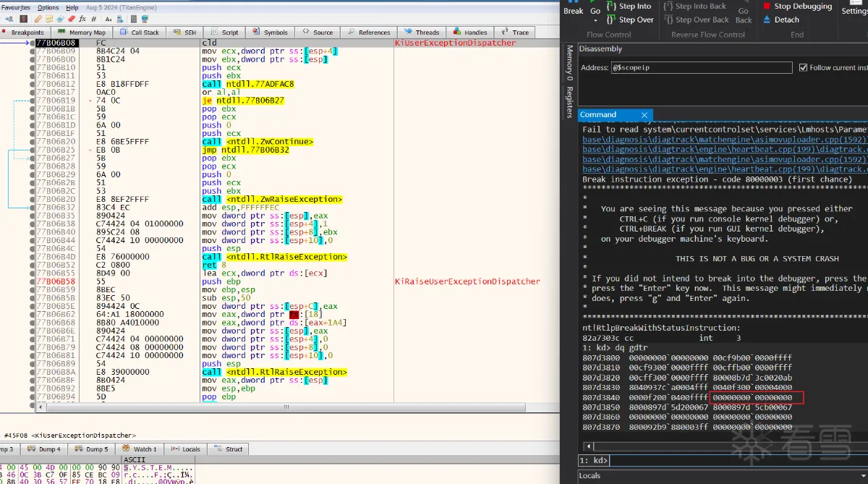Open the Options menu
Image resolution: width=868 pixels, height=484 pixels.
coord(48,7)
